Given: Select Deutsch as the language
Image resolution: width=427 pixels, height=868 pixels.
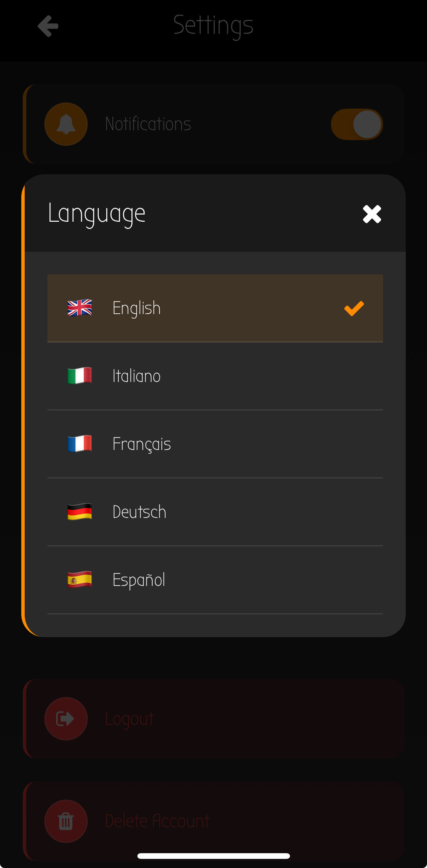Looking at the screenshot, I should [x=214, y=511].
